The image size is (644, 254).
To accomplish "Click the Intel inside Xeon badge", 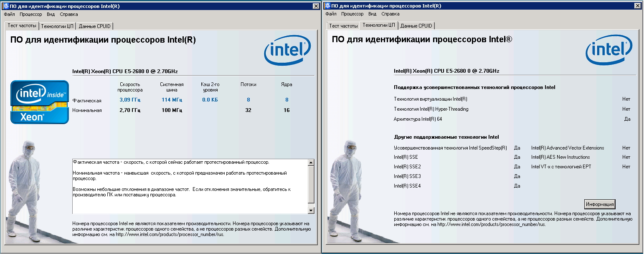I will (40, 102).
